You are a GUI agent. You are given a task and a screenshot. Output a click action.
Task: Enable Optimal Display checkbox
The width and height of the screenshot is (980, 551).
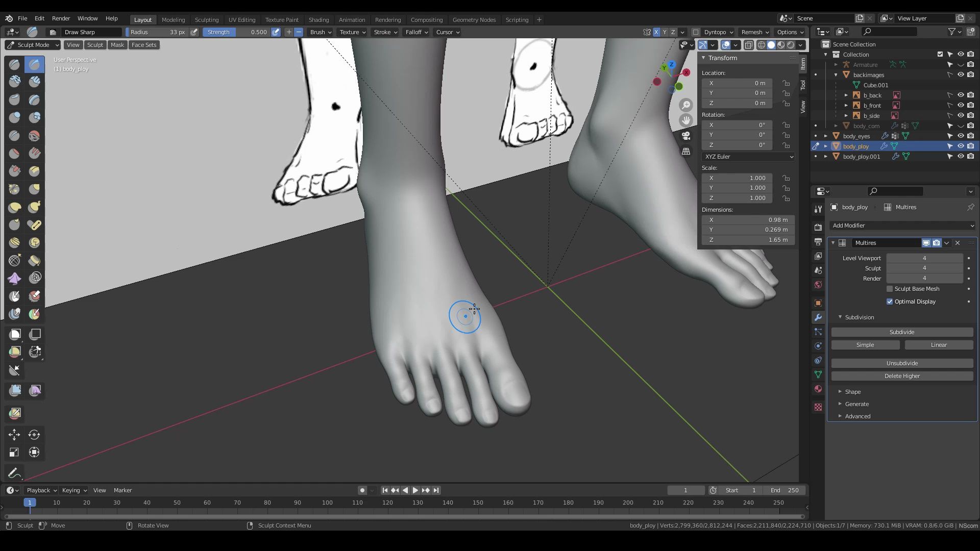pos(891,302)
